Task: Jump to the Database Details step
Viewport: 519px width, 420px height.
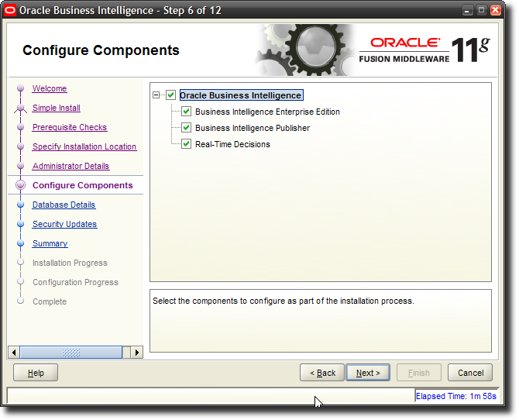Action: [64, 205]
